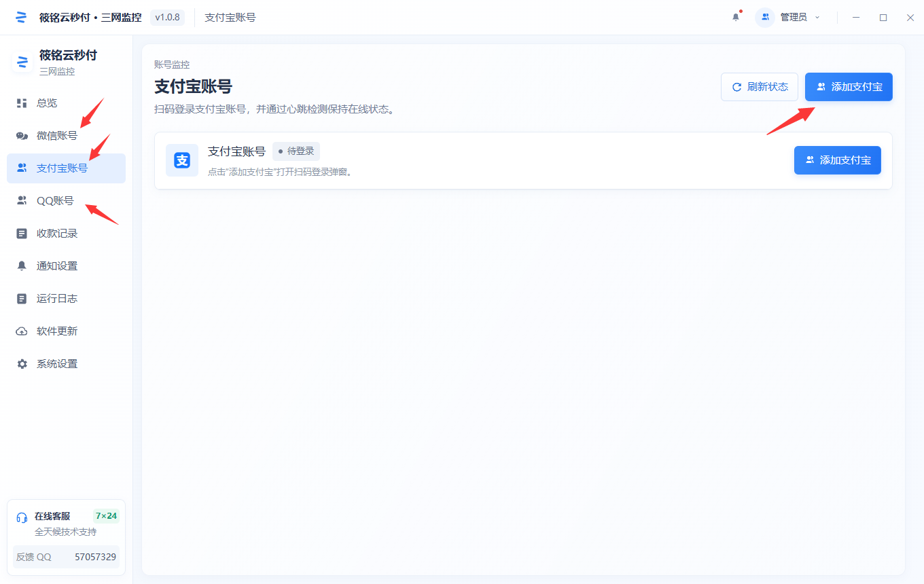
Task: Go to 微信账号 in the sidebar
Action: point(66,136)
